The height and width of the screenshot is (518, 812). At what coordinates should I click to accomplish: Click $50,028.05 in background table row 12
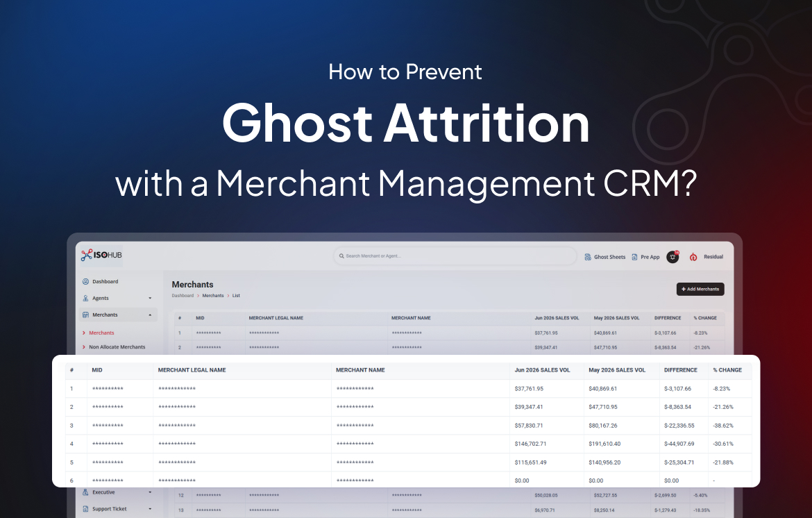coord(545,495)
